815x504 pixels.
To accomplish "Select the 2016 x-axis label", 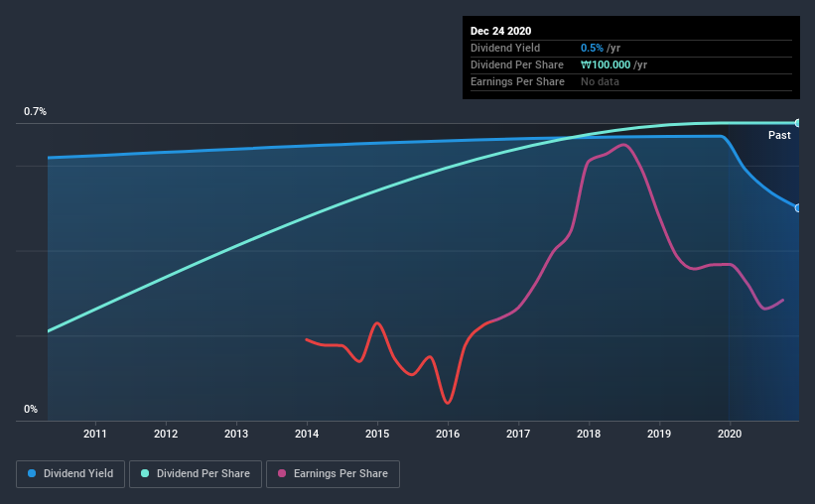I will (448, 434).
